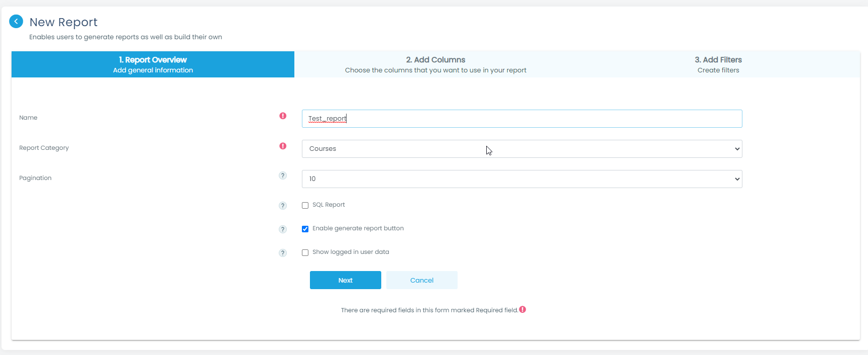Expand the Pagination dropdown set to 10
This screenshot has width=868, height=355.
pos(521,179)
